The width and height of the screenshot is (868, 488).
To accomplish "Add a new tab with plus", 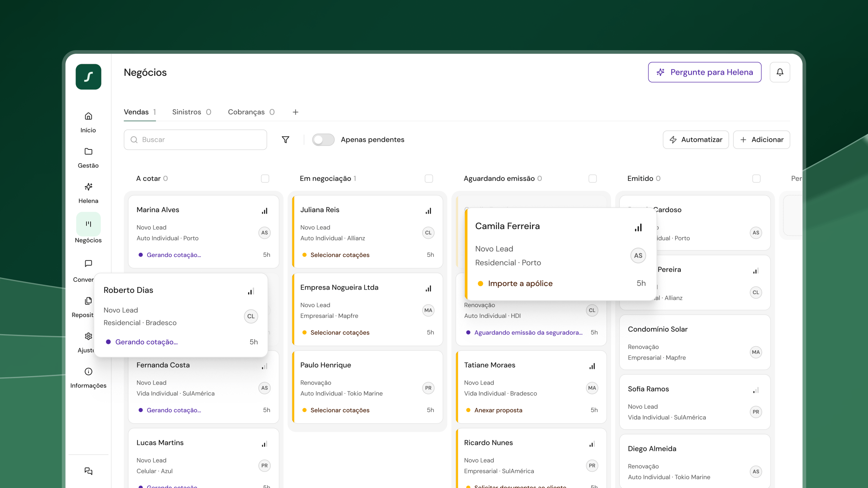I will point(295,112).
